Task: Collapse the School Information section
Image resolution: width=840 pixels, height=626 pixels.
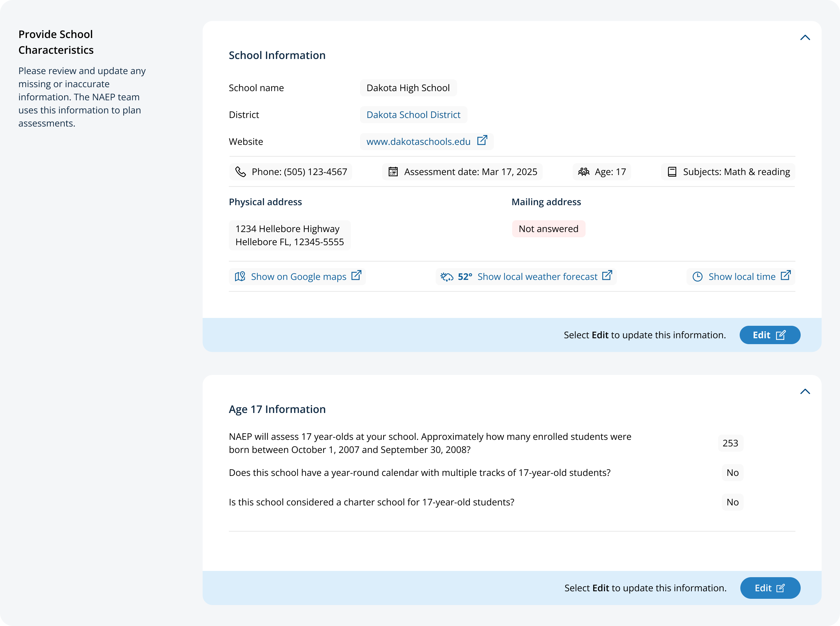Action: (805, 37)
